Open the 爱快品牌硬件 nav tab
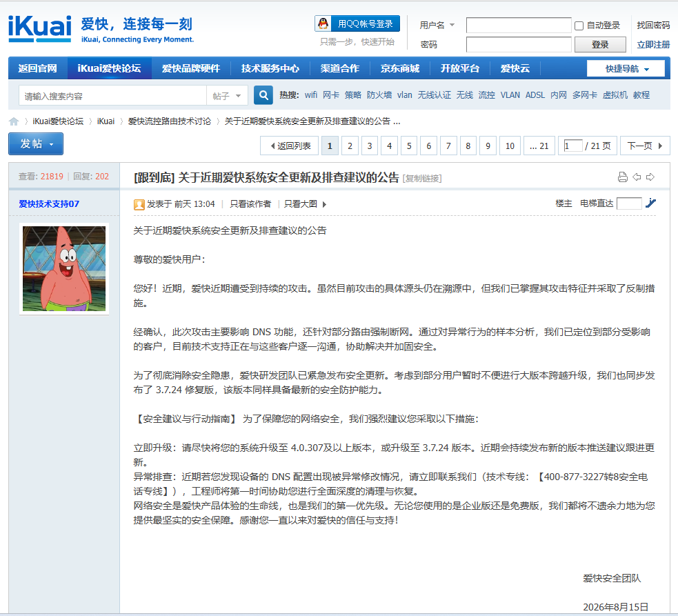Image resolution: width=678 pixels, height=616 pixels. 190,68
